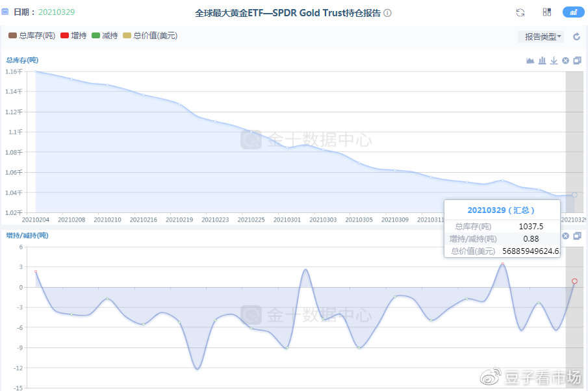Open the info icon beside the report title
Screen dimensions: 588x391
click(387, 13)
